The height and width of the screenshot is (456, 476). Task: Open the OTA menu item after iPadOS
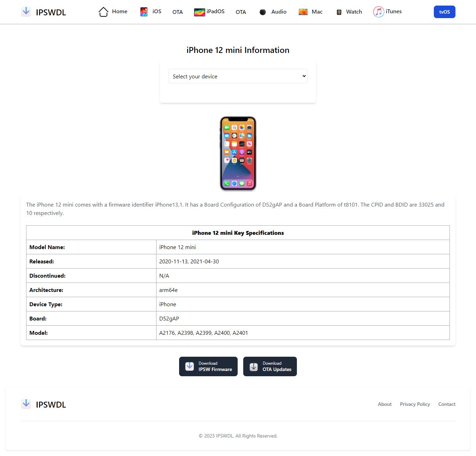[241, 12]
